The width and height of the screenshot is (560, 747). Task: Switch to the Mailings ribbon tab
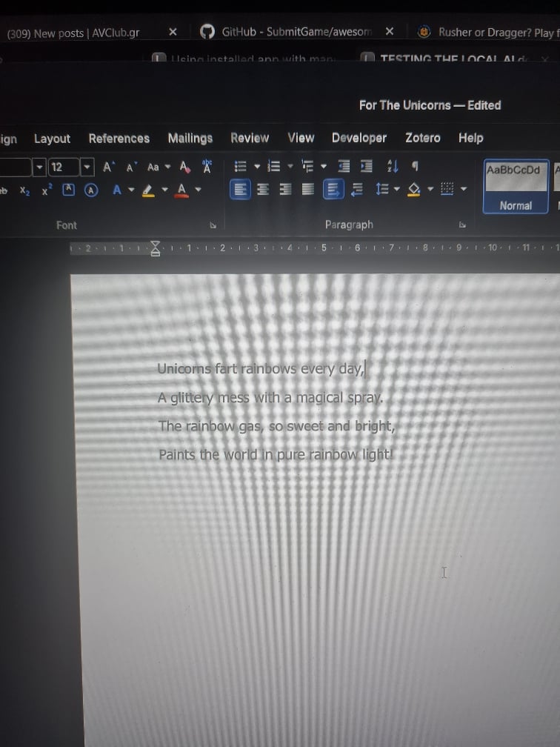[x=190, y=138]
